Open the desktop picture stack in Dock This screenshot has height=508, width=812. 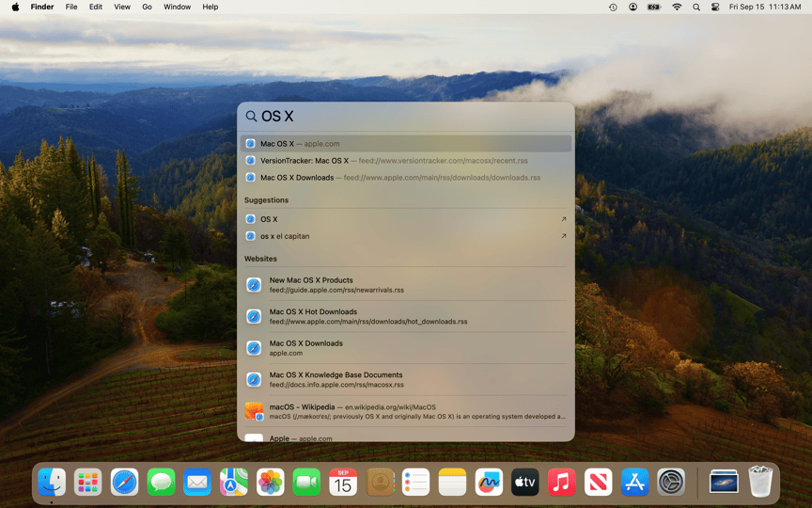click(x=724, y=482)
